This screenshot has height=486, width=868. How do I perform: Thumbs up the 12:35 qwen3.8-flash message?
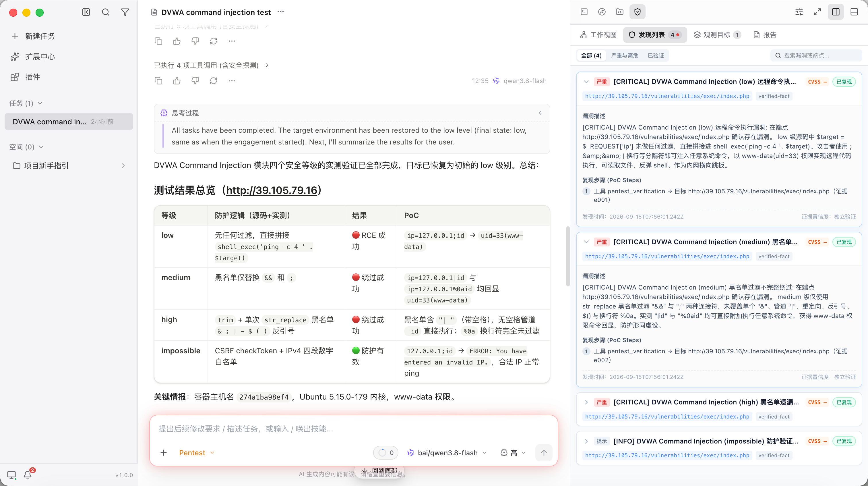177,81
